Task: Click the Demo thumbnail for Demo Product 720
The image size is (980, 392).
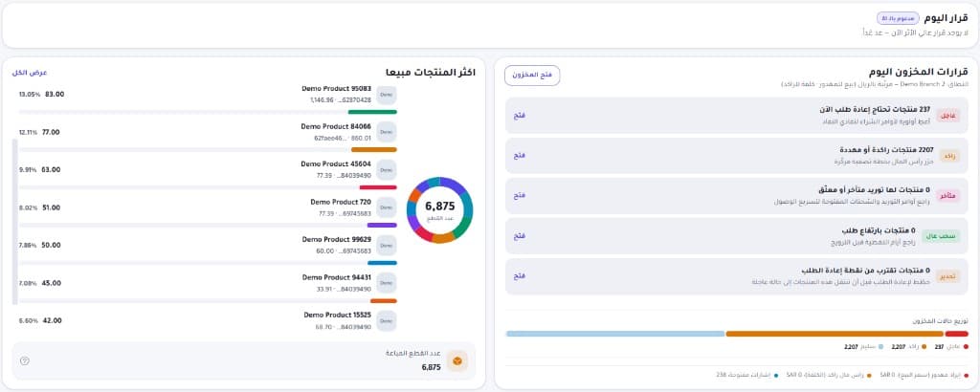Action: (x=387, y=207)
